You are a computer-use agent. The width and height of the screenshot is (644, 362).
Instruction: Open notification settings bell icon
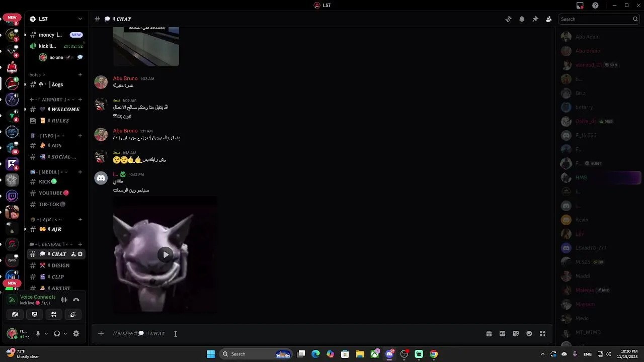point(522,19)
